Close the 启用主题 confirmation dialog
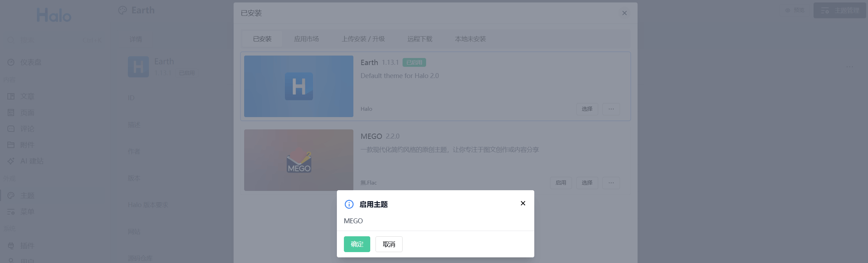The width and height of the screenshot is (868, 263). click(523, 203)
